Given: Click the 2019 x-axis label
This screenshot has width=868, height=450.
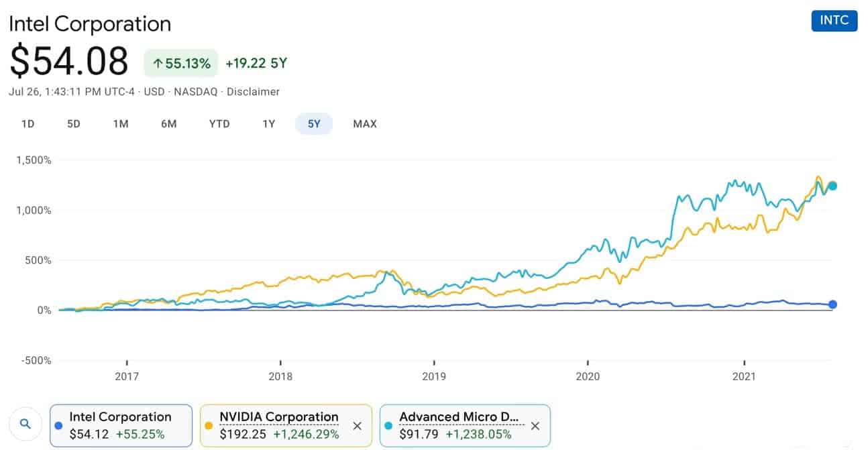Looking at the screenshot, I should [x=434, y=376].
